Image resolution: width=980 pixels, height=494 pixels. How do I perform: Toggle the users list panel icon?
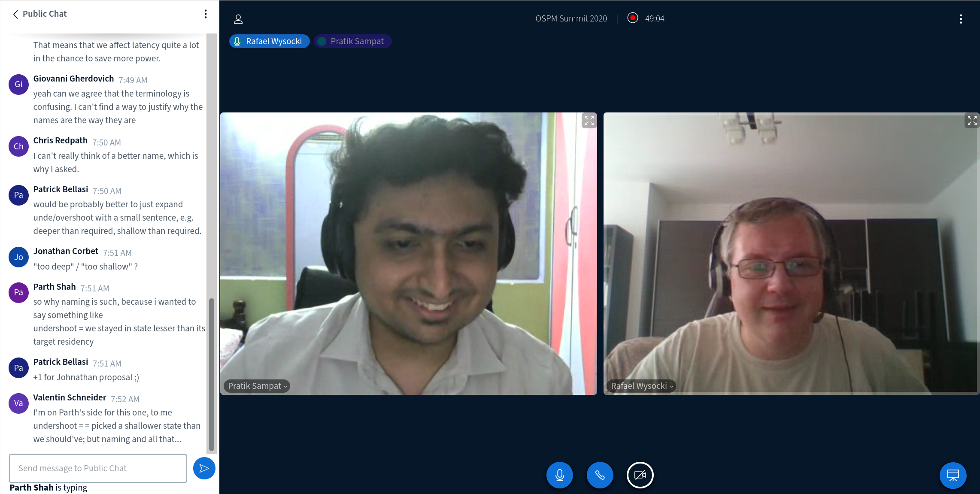[238, 19]
